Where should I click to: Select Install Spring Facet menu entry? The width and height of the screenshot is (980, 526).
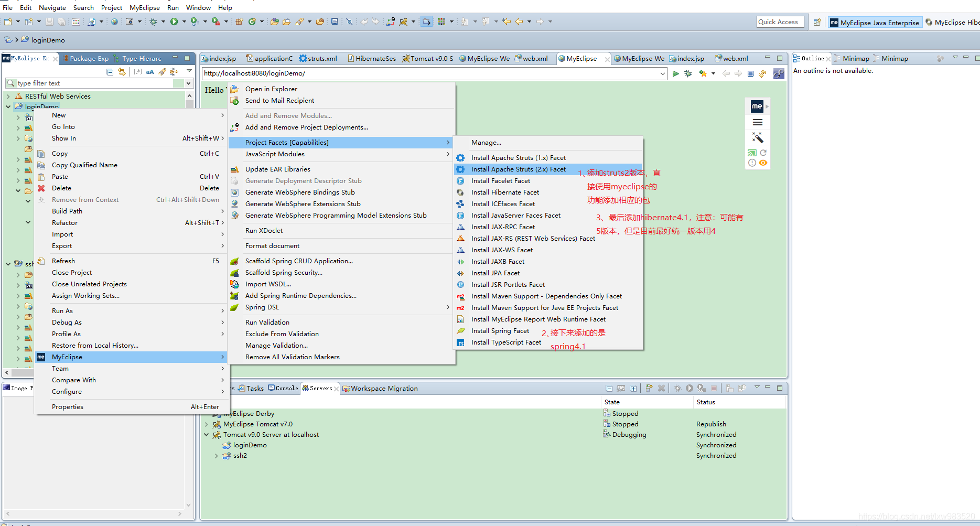[x=548, y=331]
